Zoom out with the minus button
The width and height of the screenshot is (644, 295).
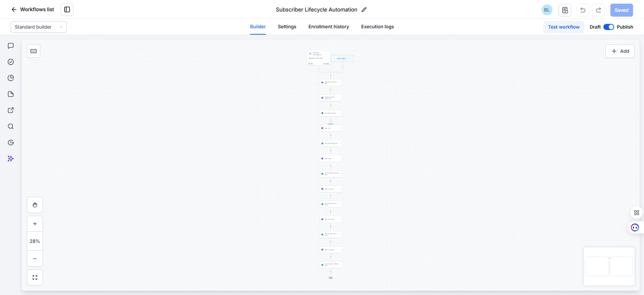(35, 259)
